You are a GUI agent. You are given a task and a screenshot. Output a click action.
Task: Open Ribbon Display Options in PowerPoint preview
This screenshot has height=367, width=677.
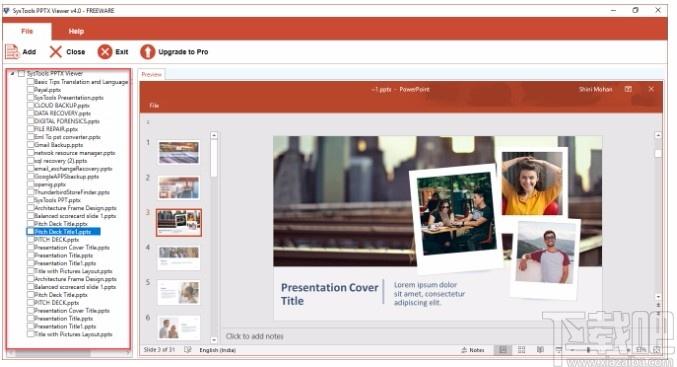[x=628, y=89]
